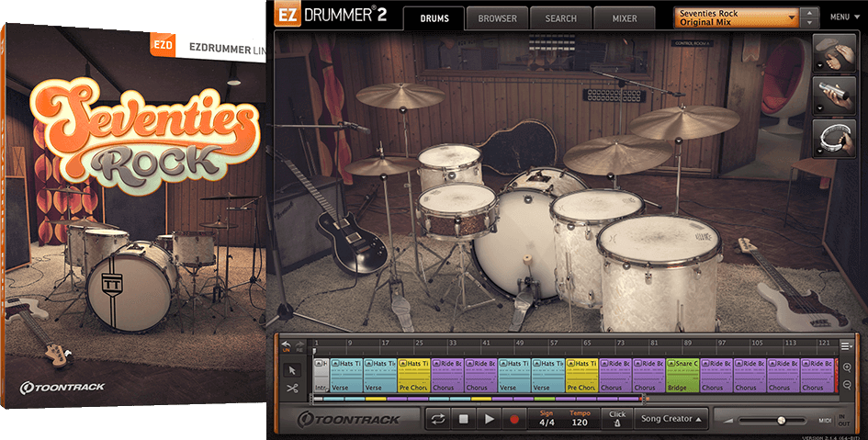Select the first yellow Pre Chorus block
The image size is (868, 440).
point(413,376)
